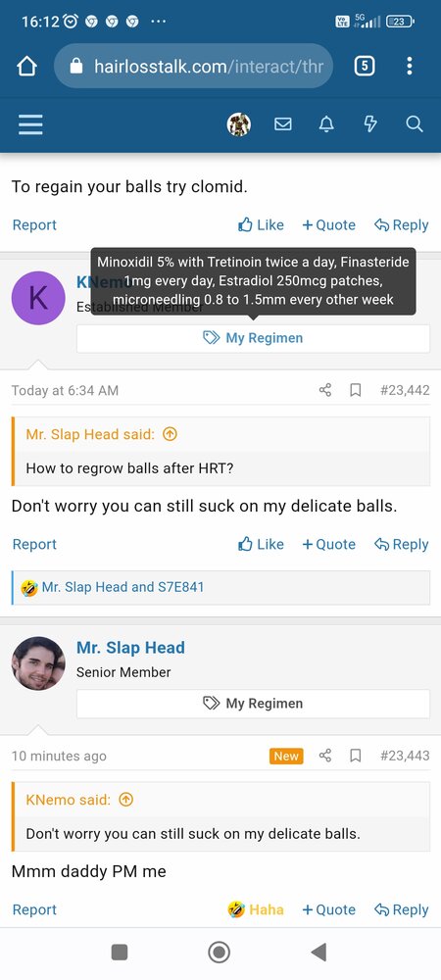Open browser three-dot overflow menu
The width and height of the screenshot is (441, 980).
(x=409, y=66)
